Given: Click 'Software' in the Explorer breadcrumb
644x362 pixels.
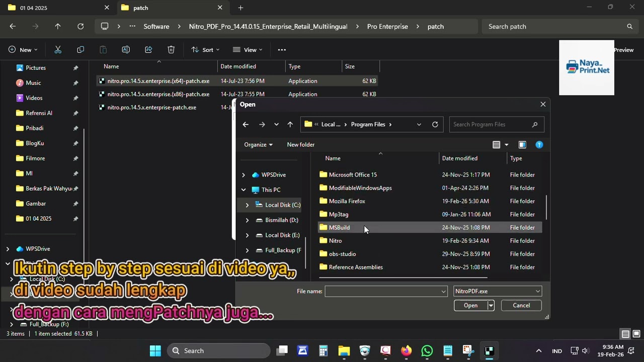Looking at the screenshot, I should [156, 26].
